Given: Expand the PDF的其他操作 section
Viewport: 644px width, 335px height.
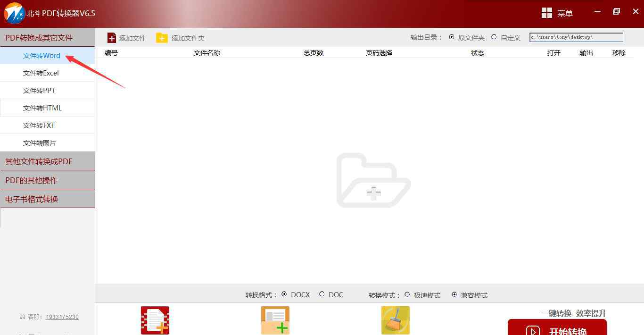Looking at the screenshot, I should point(47,180).
